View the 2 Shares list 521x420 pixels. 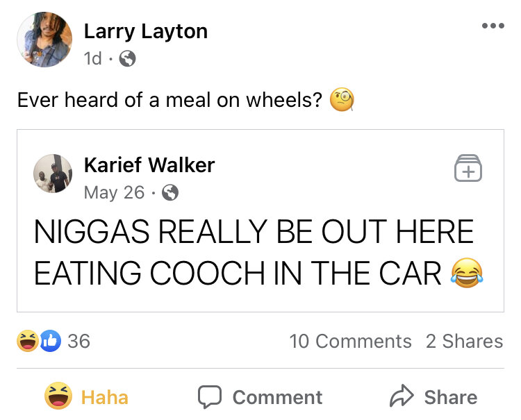click(x=464, y=341)
